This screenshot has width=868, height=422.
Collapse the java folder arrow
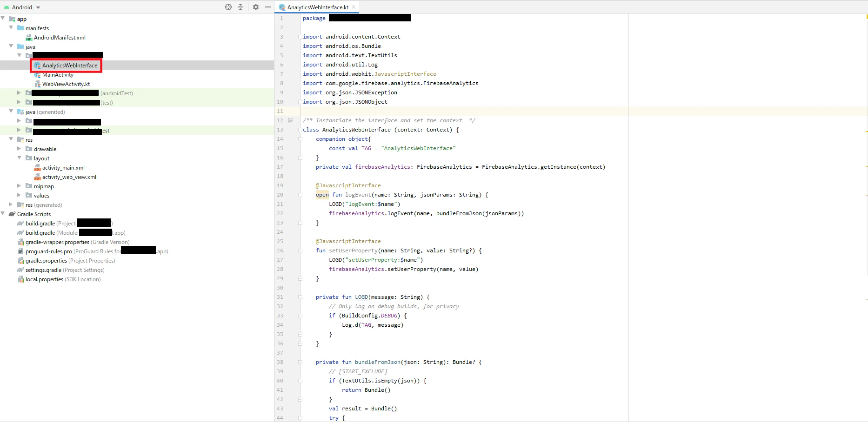pos(11,46)
